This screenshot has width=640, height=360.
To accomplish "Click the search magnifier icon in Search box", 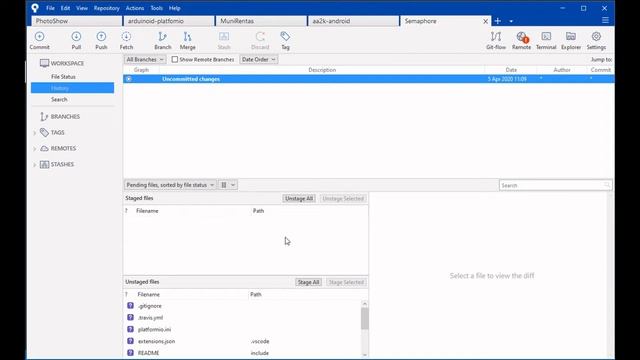I will (607, 185).
